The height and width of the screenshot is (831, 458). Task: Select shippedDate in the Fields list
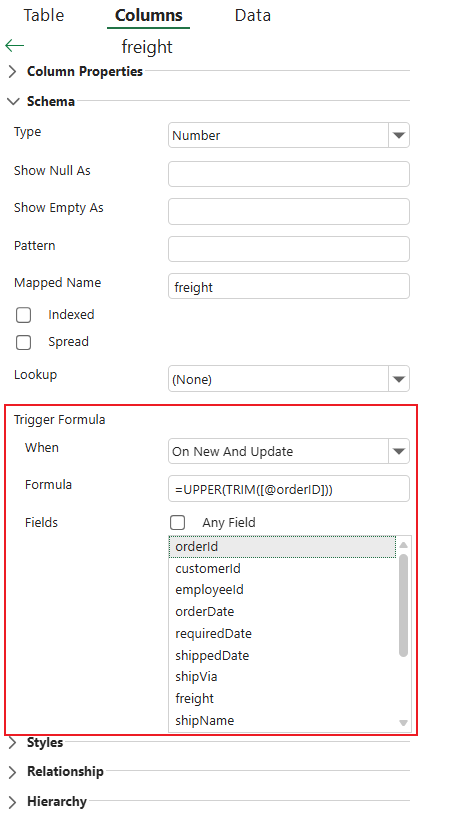283,655
